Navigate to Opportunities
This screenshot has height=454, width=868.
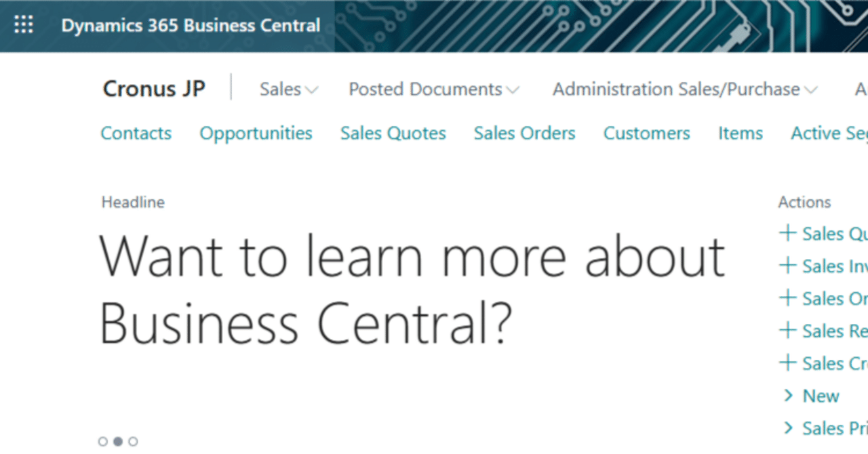(x=256, y=133)
